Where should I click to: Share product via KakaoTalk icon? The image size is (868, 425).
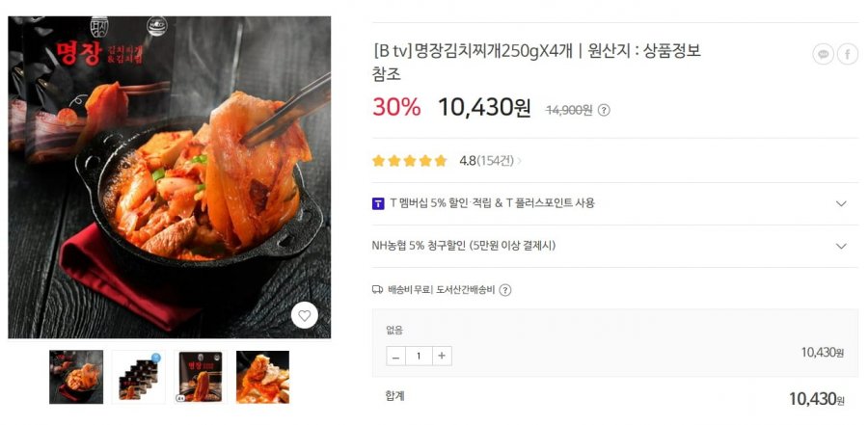click(x=823, y=54)
